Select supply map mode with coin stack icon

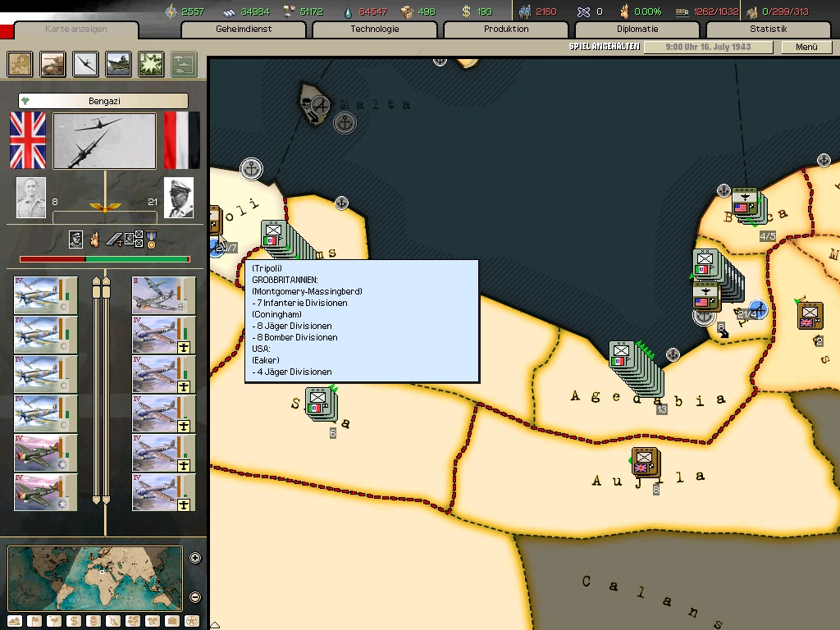(x=94, y=622)
